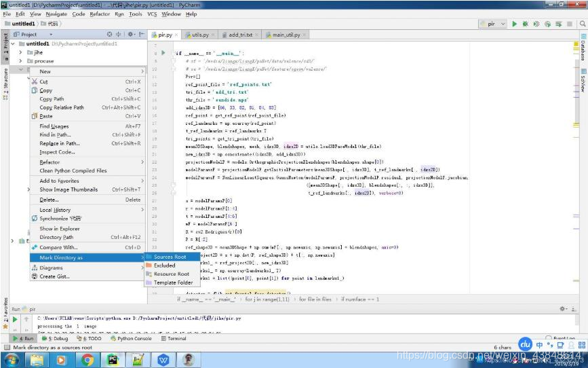Open the Add to Favorites submenu
This screenshot has height=368, width=588.
87,181
